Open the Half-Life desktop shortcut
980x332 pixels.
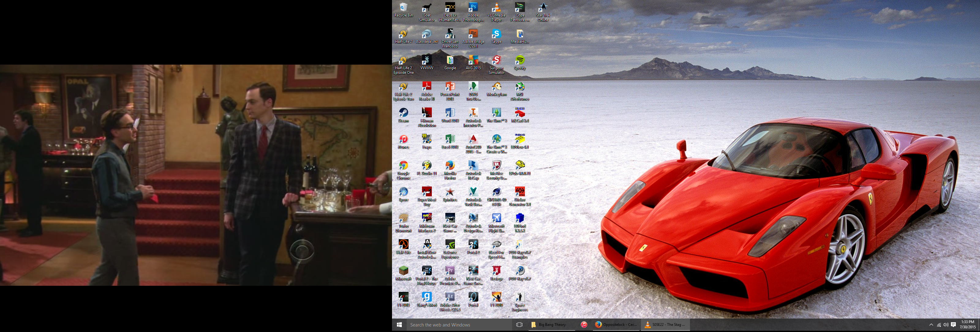coord(403,247)
